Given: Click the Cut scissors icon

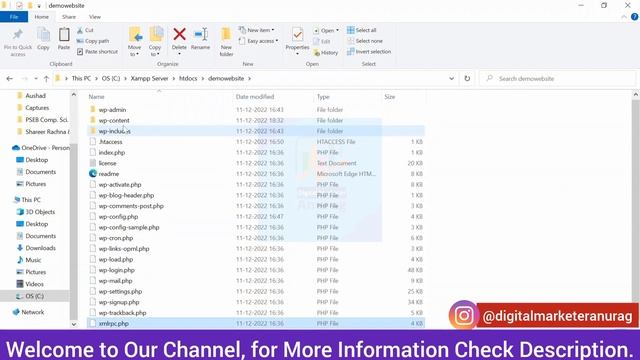Looking at the screenshot, I should pyautogui.click(x=80, y=30).
